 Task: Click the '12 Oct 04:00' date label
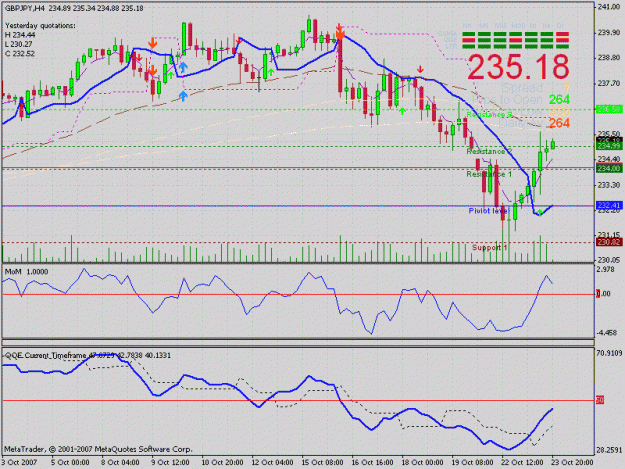click(x=273, y=462)
